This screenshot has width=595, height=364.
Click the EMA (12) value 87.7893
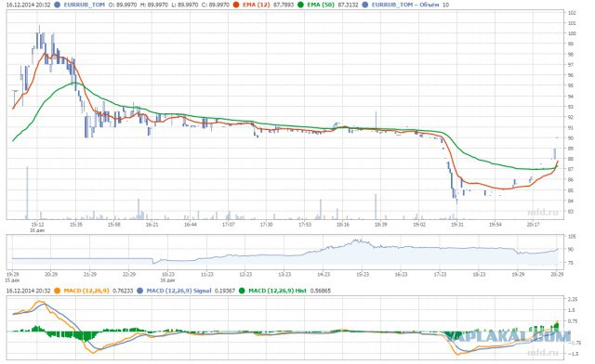pyautogui.click(x=284, y=5)
